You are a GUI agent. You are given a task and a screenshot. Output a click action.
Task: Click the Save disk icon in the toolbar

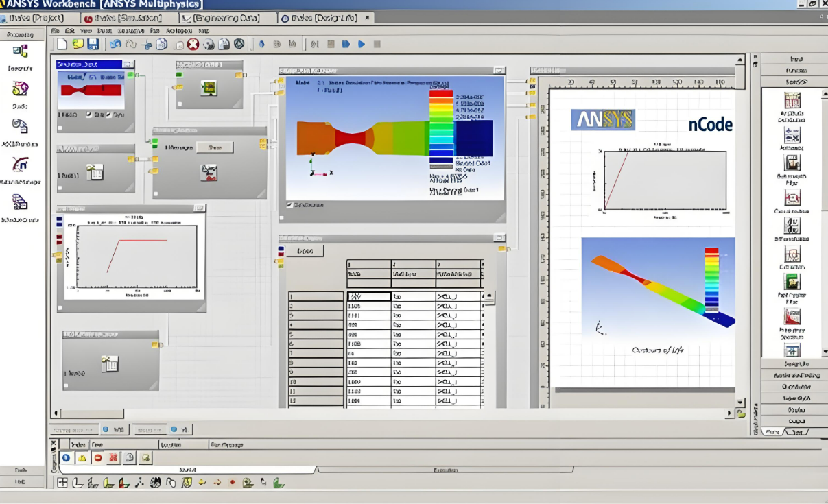point(93,44)
